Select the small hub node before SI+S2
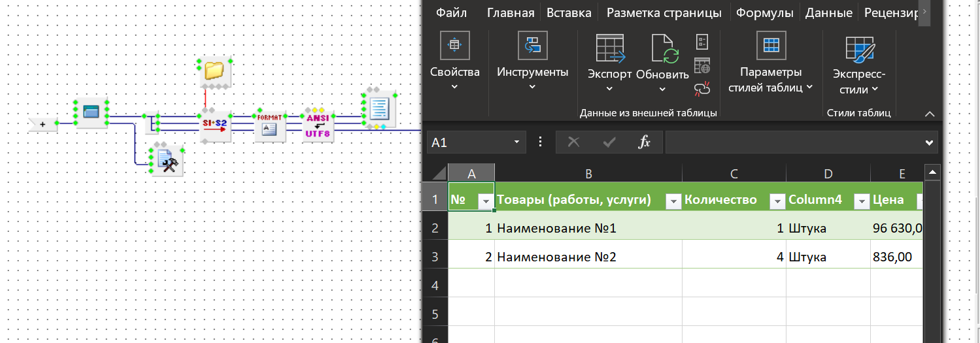The width and height of the screenshot is (980, 343). click(152, 122)
